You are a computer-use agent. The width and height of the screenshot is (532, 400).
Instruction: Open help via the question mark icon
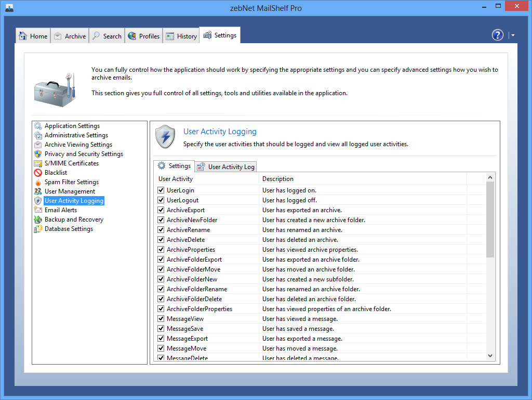[497, 35]
